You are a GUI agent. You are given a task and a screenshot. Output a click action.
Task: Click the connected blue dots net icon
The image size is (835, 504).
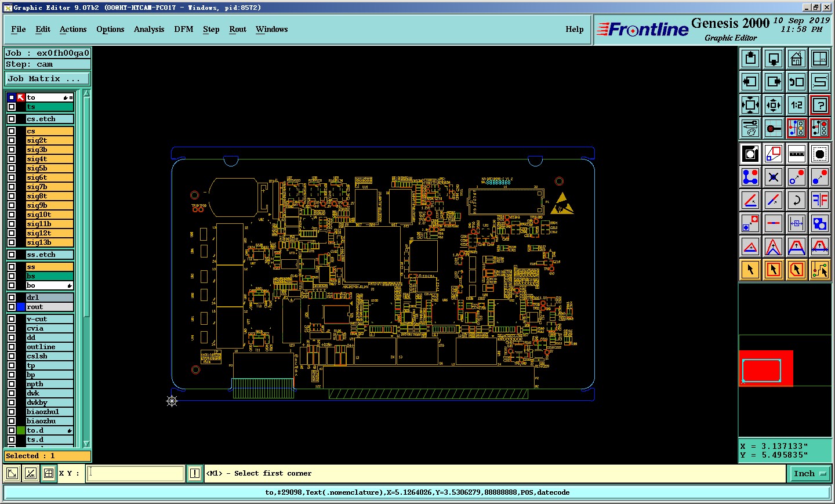coord(750,177)
